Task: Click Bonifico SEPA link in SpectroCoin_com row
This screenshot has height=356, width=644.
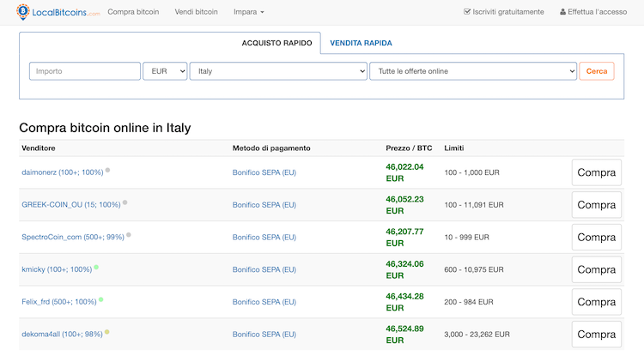Action: click(264, 238)
